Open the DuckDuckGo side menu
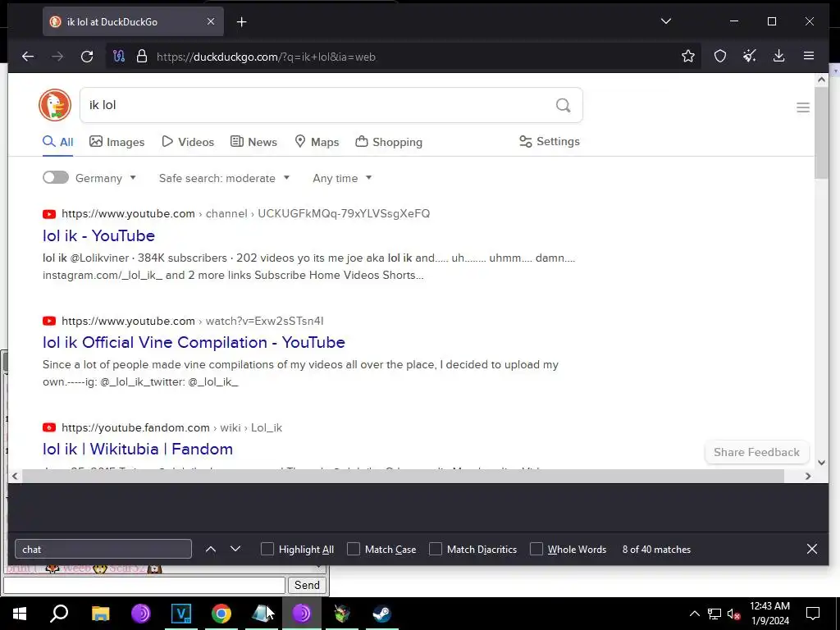This screenshot has width=840, height=630. coord(802,107)
